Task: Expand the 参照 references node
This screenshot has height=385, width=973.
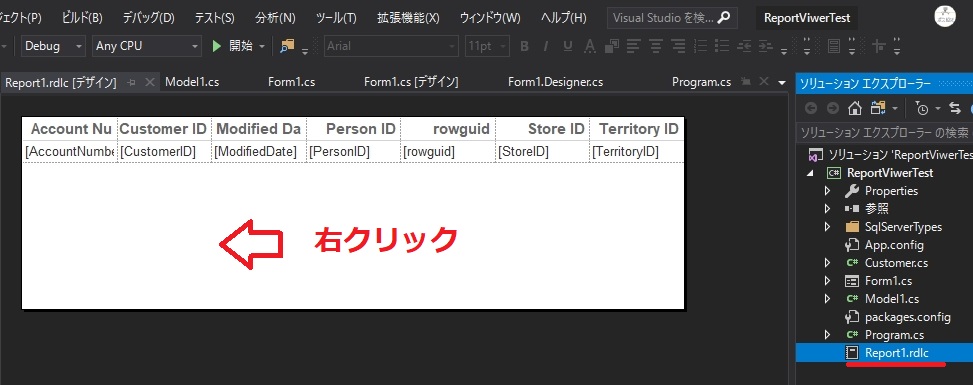Action: pos(827,209)
